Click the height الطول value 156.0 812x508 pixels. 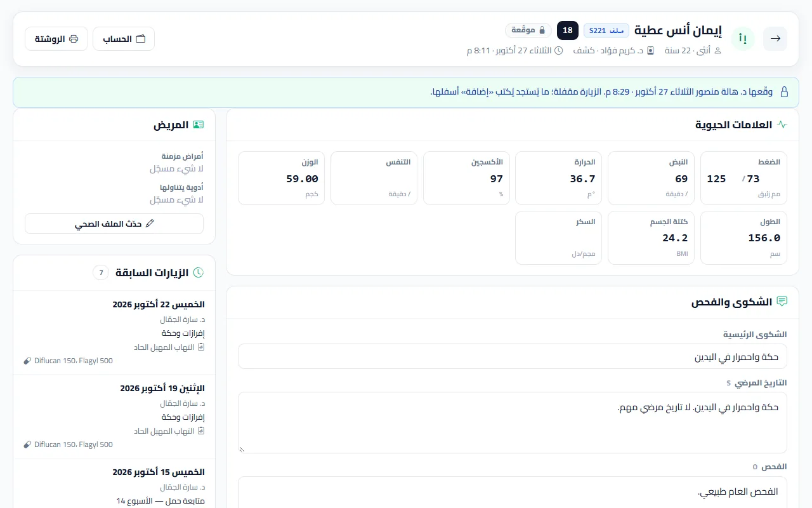point(764,238)
